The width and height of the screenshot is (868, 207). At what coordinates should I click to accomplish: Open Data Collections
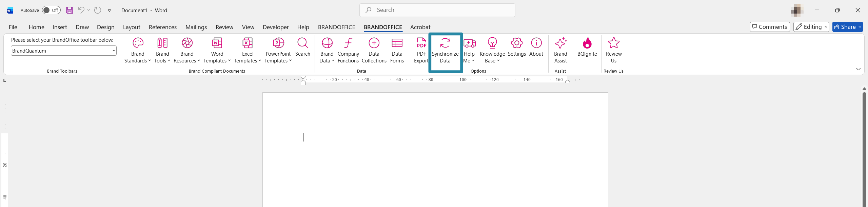point(374,50)
